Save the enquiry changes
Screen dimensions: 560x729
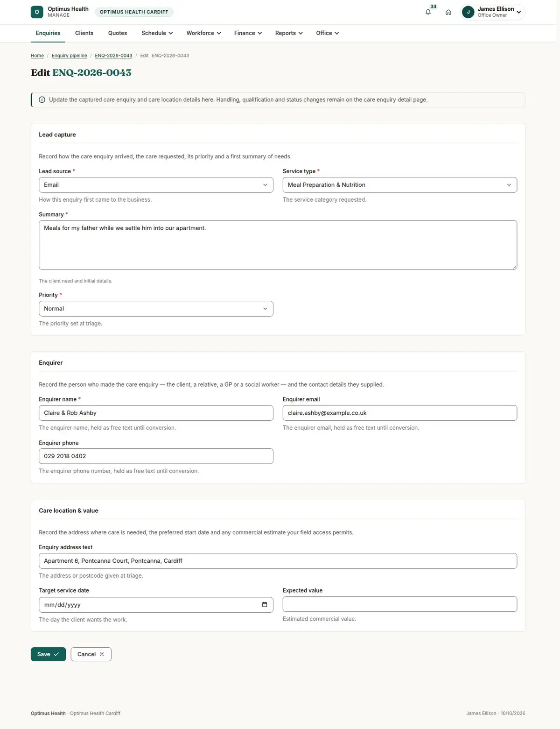[x=49, y=654]
